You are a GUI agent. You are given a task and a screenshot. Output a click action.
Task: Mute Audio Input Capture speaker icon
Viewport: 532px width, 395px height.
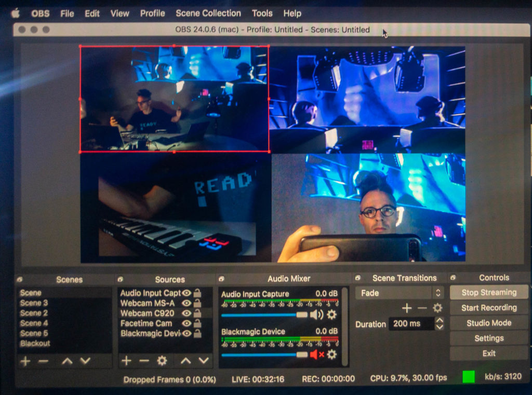pyautogui.click(x=316, y=315)
